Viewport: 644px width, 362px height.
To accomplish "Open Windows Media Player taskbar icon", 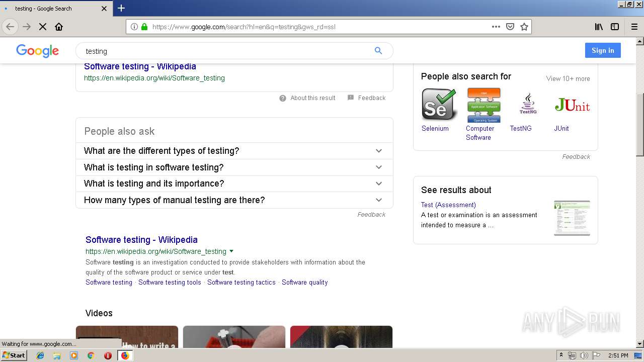I will click(x=74, y=355).
